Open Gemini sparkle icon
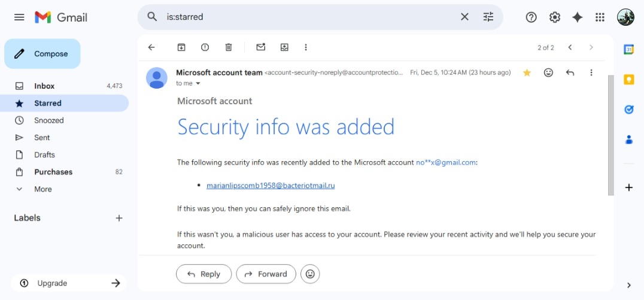This screenshot has height=300, width=644. [x=578, y=17]
